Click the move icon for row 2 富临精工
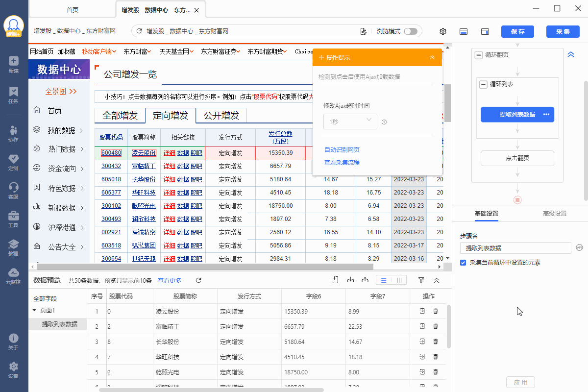Image resolution: width=588 pixels, height=392 pixels. tap(422, 326)
